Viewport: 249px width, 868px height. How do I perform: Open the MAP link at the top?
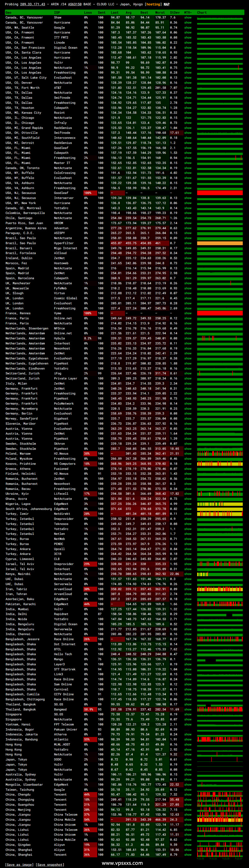pyautogui.click(x=167, y=4)
